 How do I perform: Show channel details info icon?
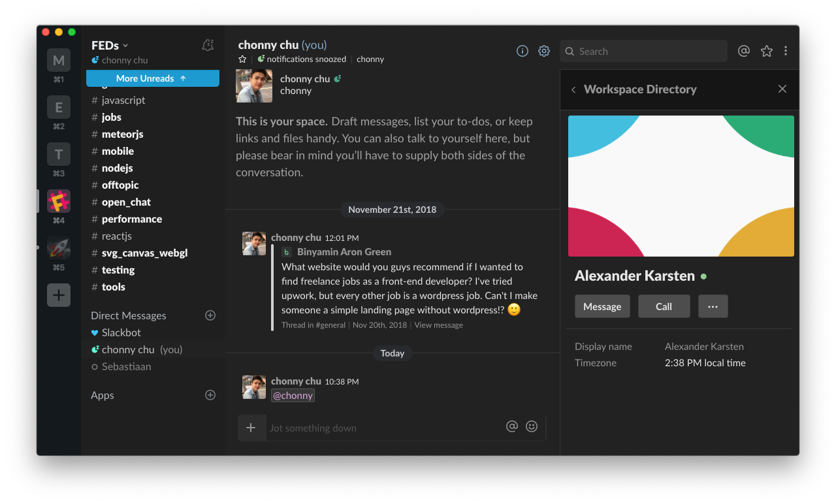coord(522,51)
